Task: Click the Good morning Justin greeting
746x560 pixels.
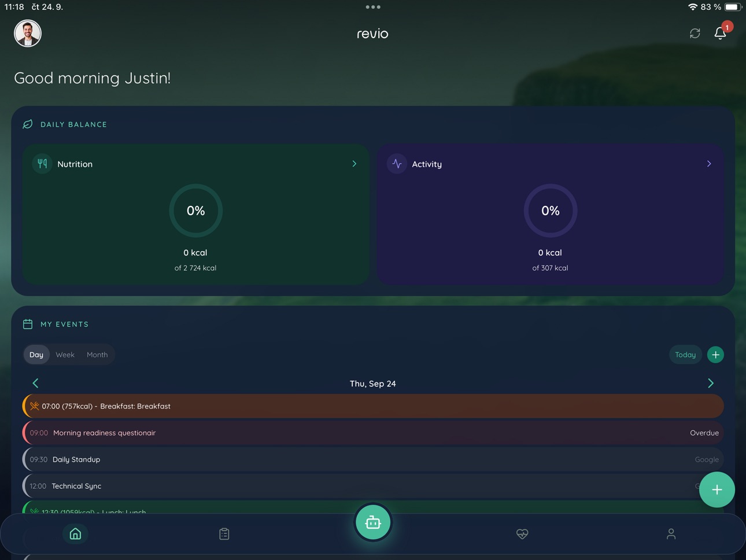Action: pyautogui.click(x=93, y=78)
